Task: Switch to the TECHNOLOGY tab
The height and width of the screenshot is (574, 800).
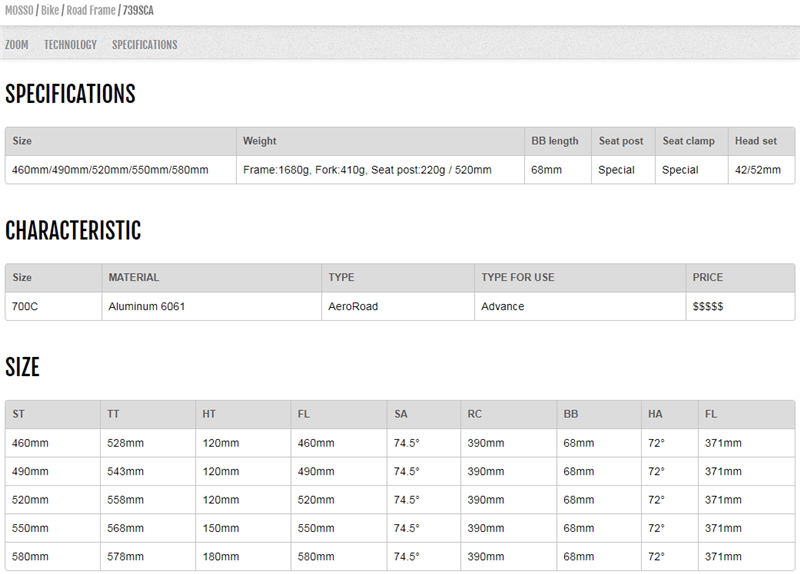Action: tap(70, 45)
